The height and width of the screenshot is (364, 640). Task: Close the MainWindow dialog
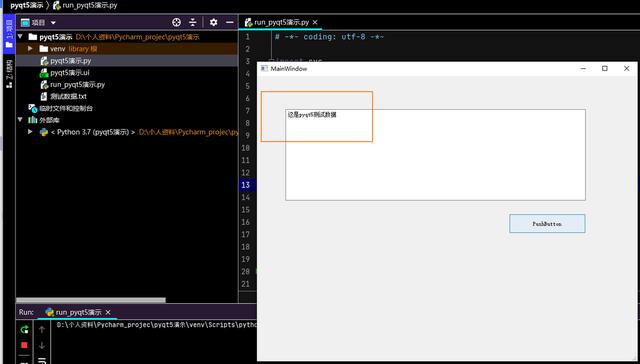point(627,69)
